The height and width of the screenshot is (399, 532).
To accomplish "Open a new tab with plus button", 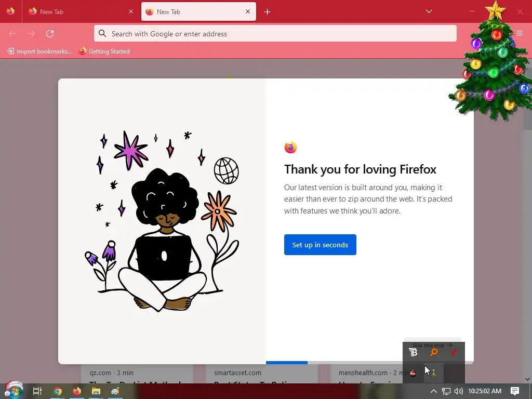I will pos(268,12).
